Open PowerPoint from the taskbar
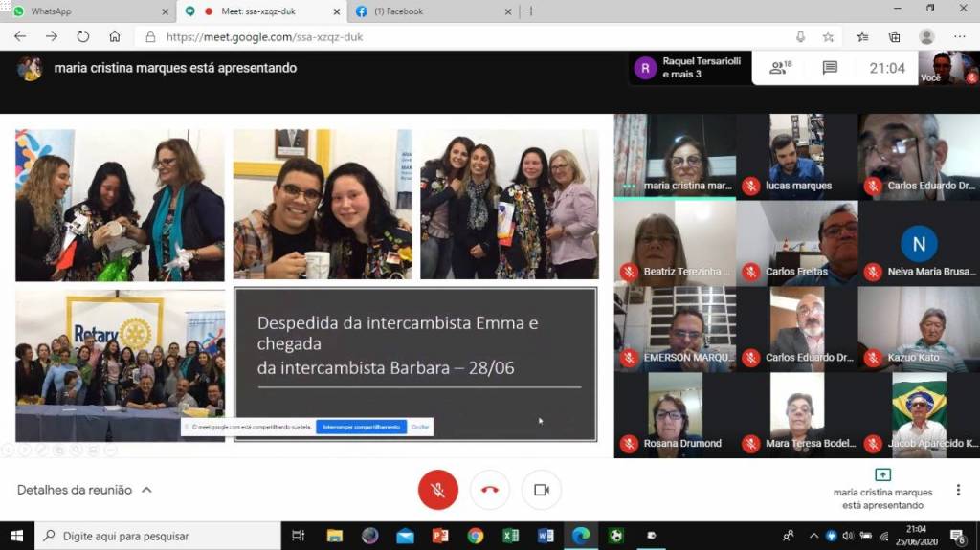The width and height of the screenshot is (980, 550). (440, 536)
